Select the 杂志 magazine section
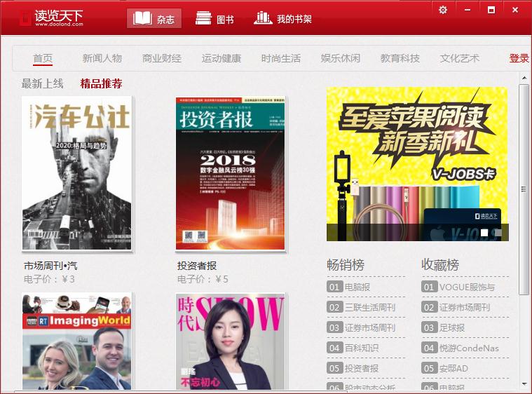This screenshot has height=394, width=532. pyautogui.click(x=154, y=19)
